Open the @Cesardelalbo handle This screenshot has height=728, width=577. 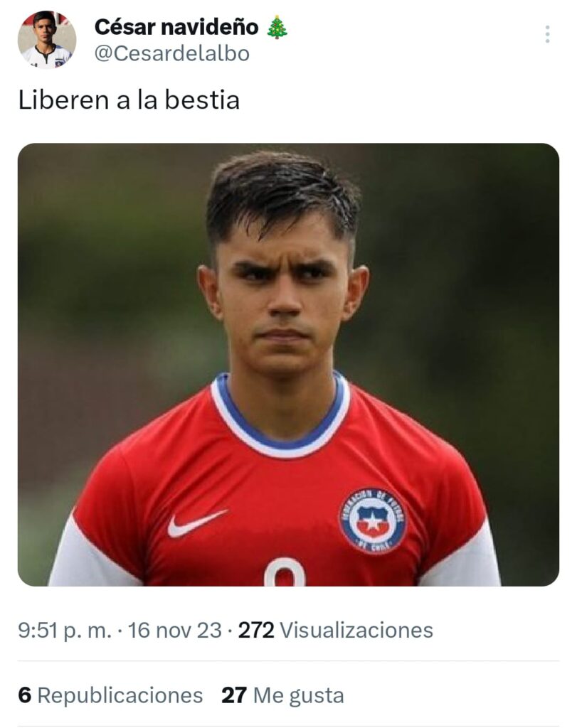point(172,53)
